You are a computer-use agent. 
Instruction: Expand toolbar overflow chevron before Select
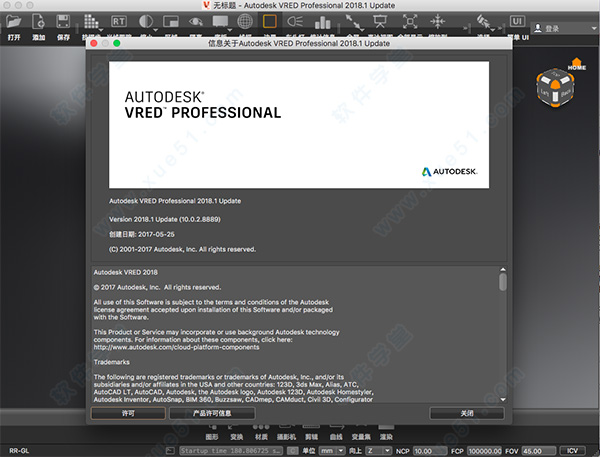466,28
